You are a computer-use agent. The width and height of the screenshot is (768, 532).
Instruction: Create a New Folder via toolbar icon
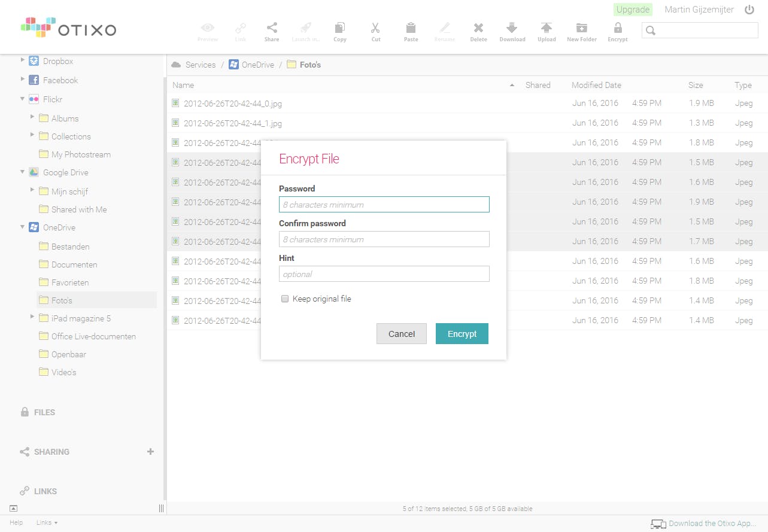coord(581,28)
